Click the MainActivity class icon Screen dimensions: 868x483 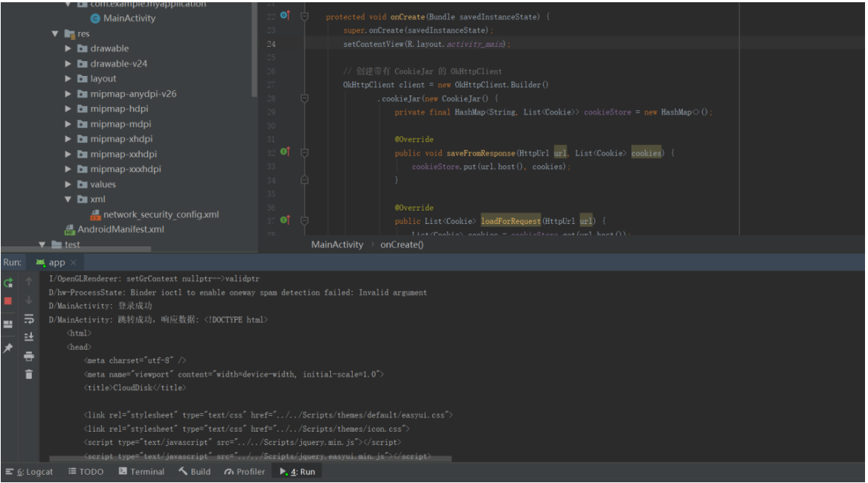click(95, 19)
